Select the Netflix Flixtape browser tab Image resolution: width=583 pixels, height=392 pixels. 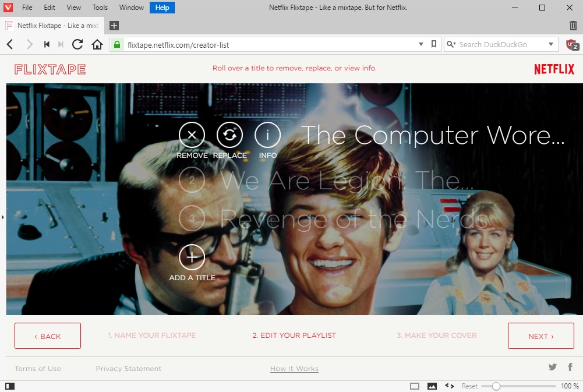coord(52,26)
